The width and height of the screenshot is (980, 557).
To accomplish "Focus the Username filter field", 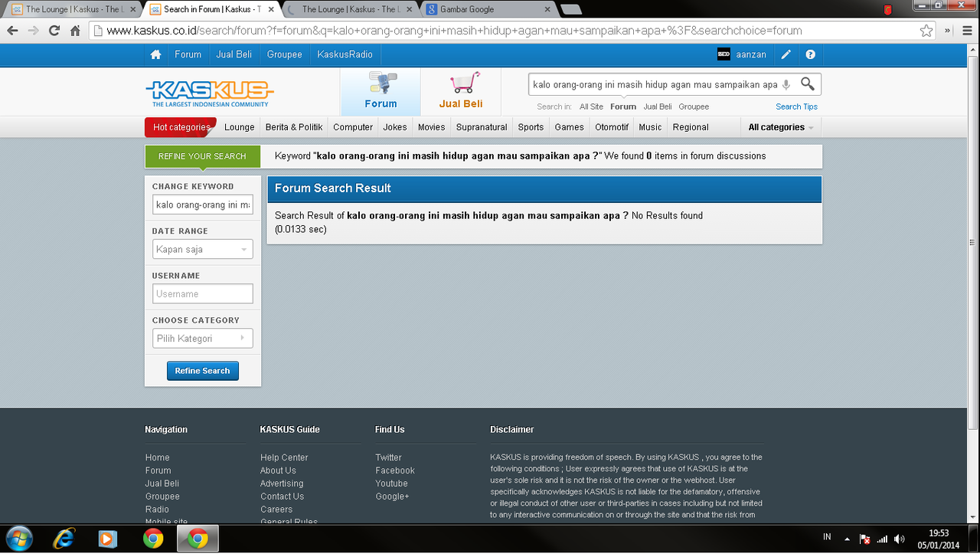I will pyautogui.click(x=202, y=293).
